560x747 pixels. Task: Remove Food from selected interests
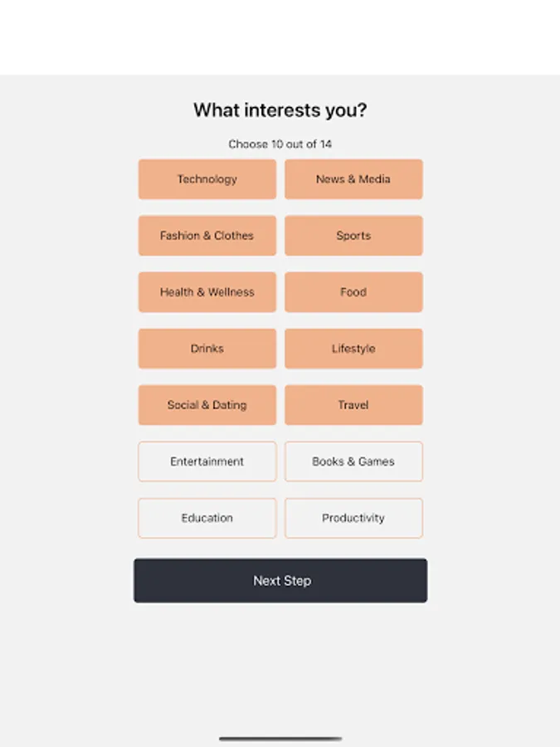tap(353, 292)
